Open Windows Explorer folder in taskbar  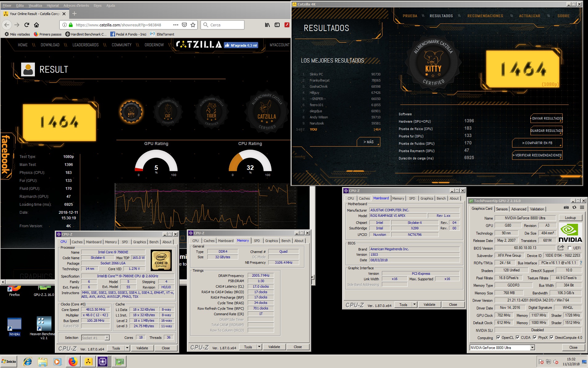tap(43, 362)
